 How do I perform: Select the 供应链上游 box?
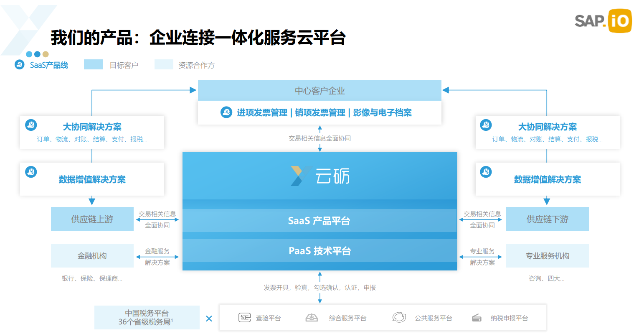click(92, 219)
